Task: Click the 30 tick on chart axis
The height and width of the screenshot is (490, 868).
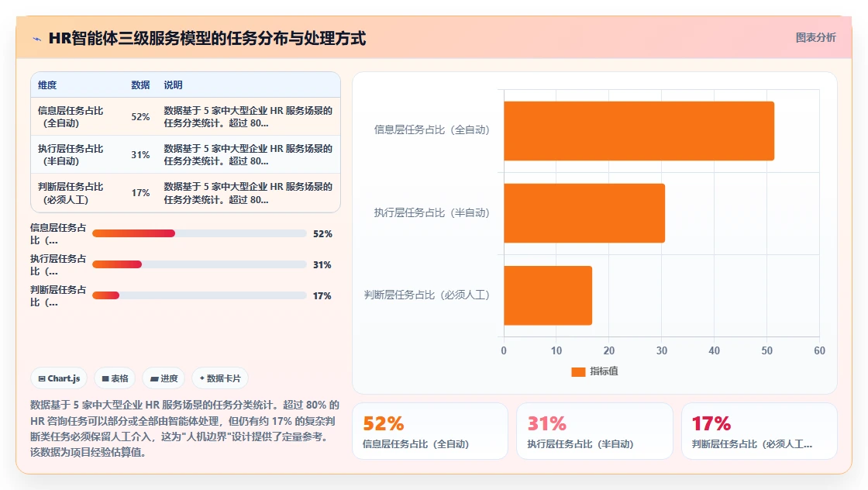Action: pyautogui.click(x=662, y=350)
